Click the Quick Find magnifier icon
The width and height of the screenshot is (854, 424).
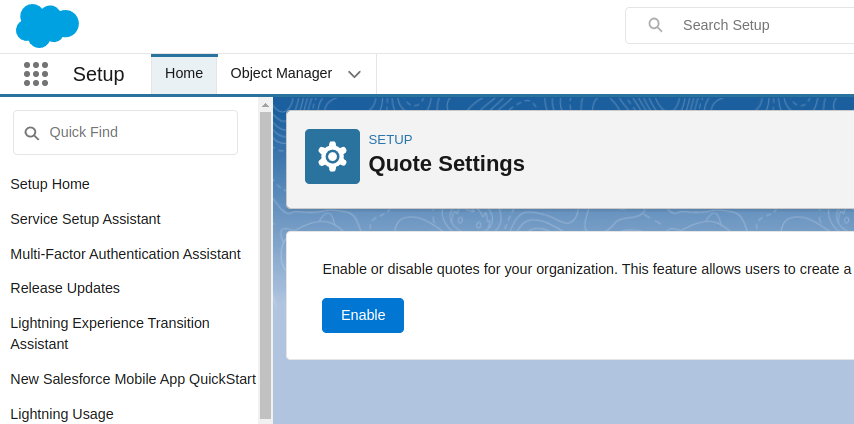(x=31, y=133)
